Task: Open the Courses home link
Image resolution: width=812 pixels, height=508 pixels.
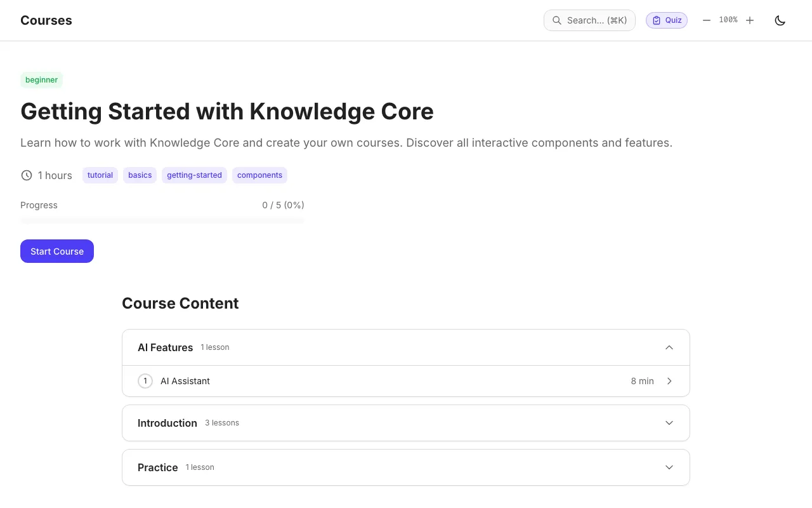Action: [x=46, y=20]
